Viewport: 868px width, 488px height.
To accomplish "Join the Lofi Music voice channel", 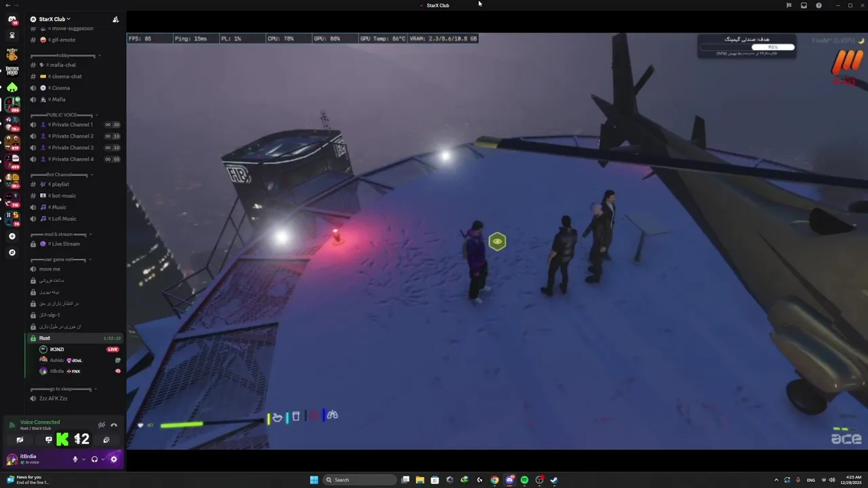I will 75,219.
